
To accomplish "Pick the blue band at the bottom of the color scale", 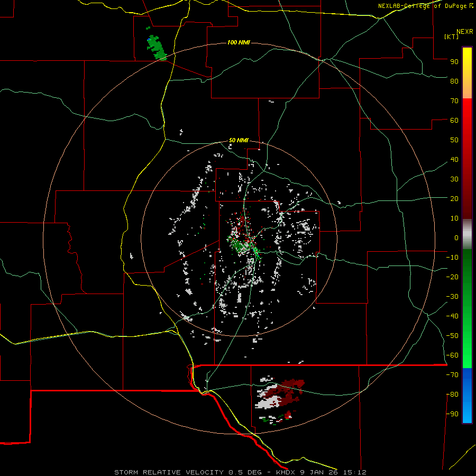I will coord(467,396).
